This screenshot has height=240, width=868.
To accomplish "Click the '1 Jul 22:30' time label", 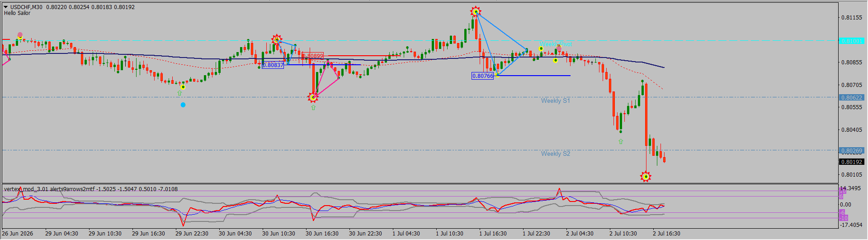I will [536, 234].
